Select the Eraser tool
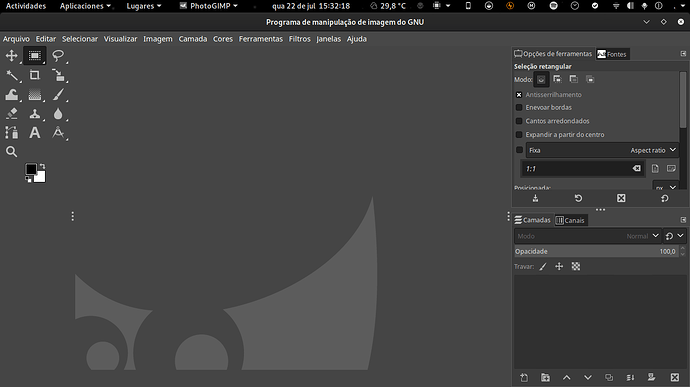 tap(11, 114)
